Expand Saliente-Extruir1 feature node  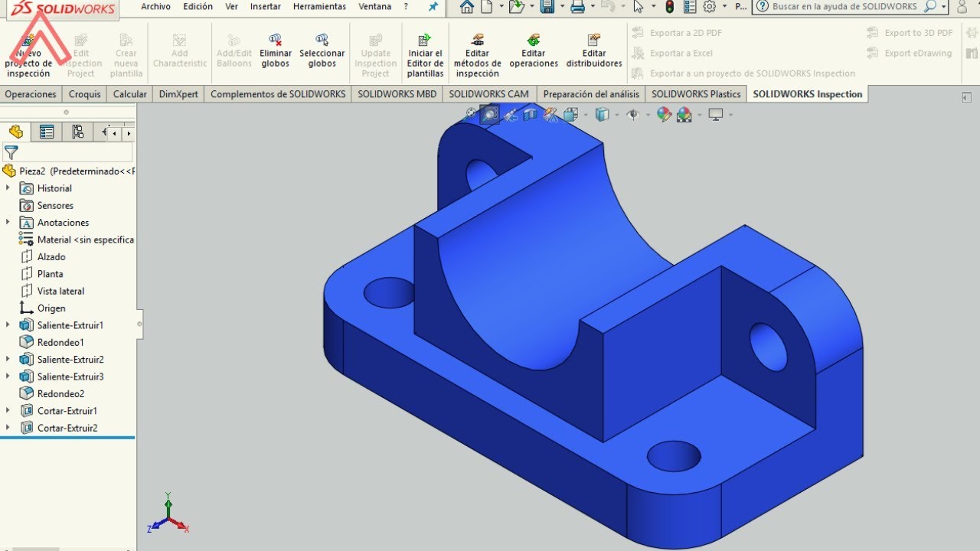8,325
